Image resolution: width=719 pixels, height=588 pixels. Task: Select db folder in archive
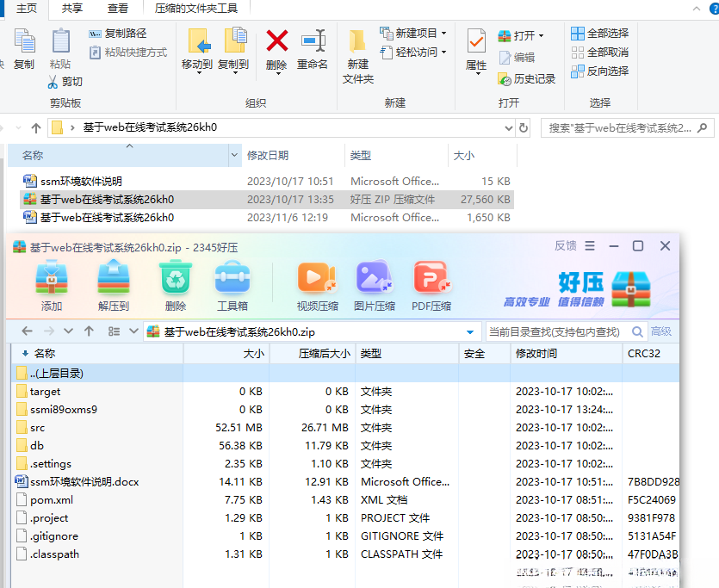(345, 445)
